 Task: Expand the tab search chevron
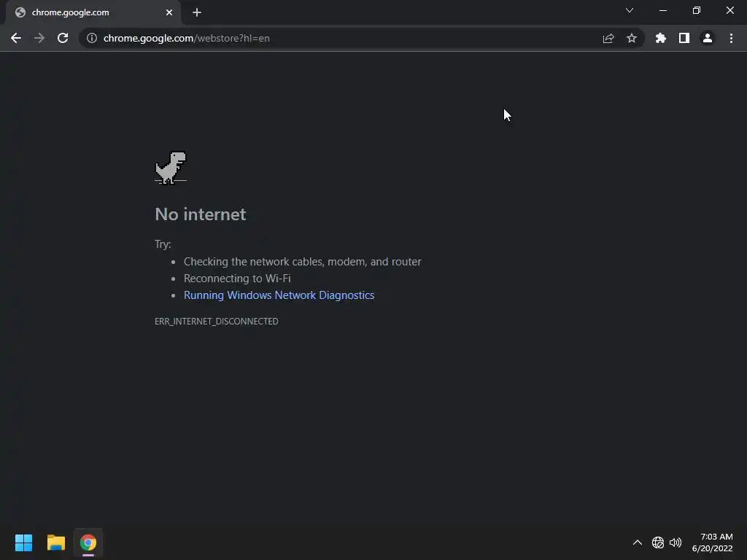[x=630, y=10]
